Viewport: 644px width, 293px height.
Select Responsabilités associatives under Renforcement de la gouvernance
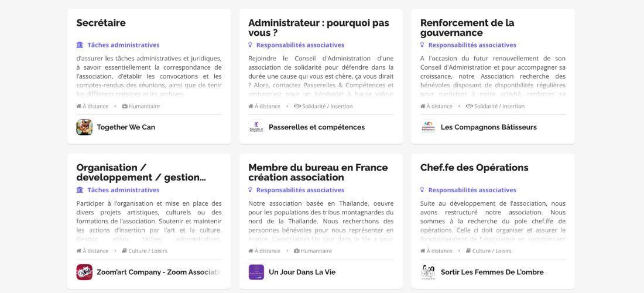(x=472, y=45)
